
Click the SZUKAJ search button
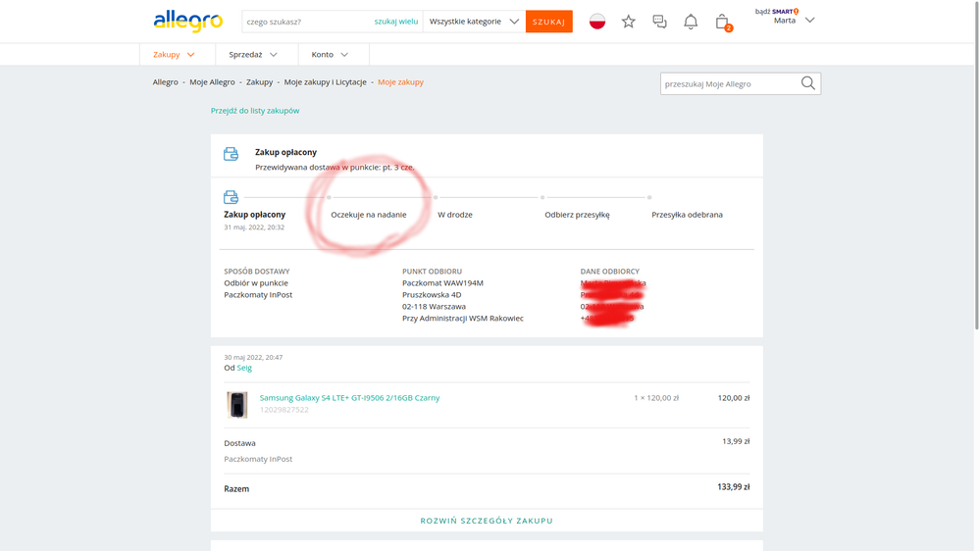(548, 22)
